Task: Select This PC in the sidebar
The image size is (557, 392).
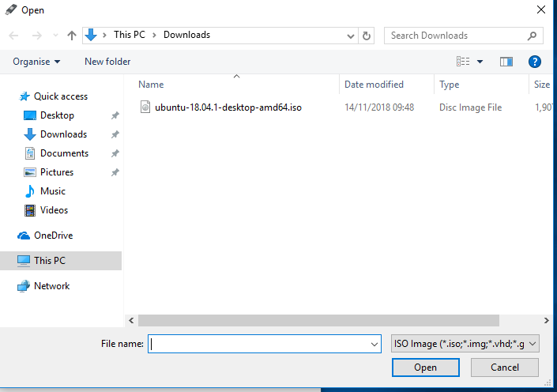Action: pyautogui.click(x=61, y=261)
